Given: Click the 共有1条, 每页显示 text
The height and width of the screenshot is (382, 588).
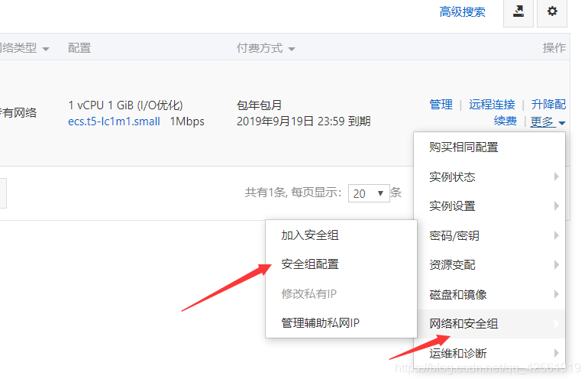Looking at the screenshot, I should click(293, 193).
